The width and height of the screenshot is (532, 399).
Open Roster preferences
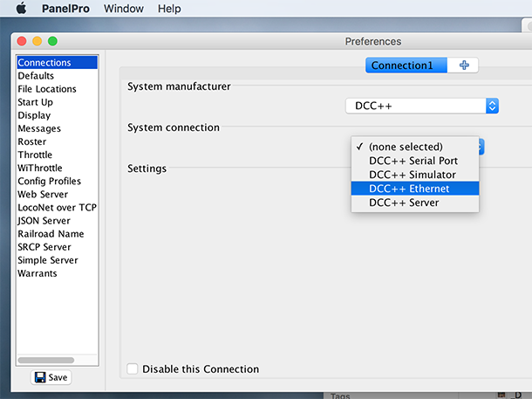point(57,141)
